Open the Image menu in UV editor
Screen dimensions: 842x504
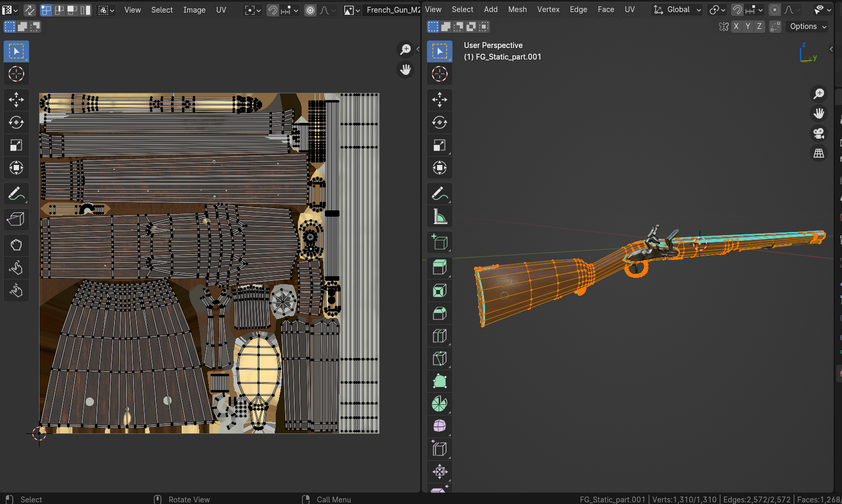click(x=194, y=10)
